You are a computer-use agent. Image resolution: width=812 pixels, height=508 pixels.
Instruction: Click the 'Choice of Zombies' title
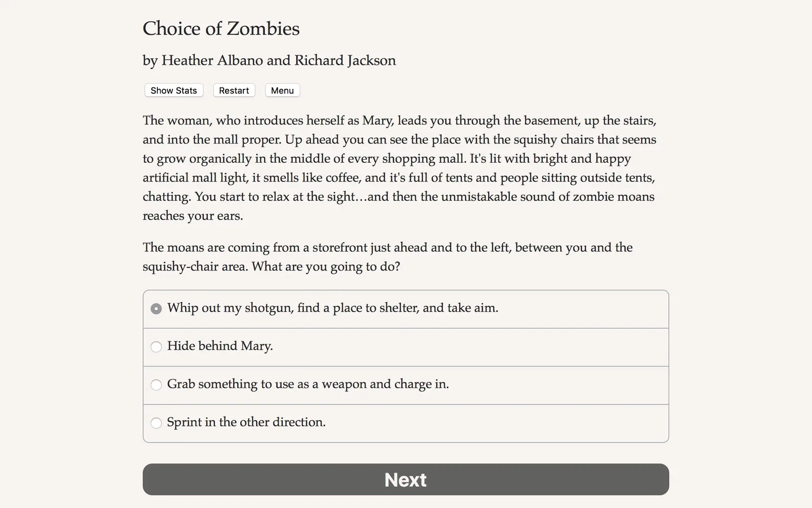coord(221,29)
